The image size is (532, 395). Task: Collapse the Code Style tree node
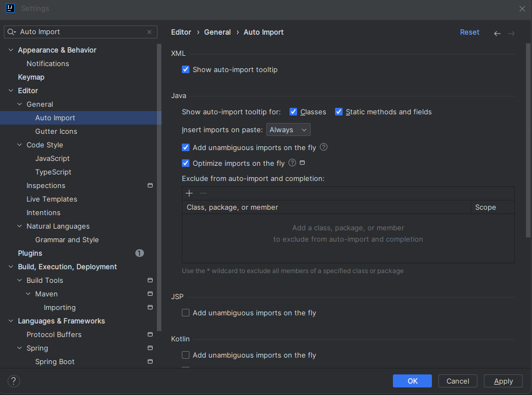(x=19, y=145)
